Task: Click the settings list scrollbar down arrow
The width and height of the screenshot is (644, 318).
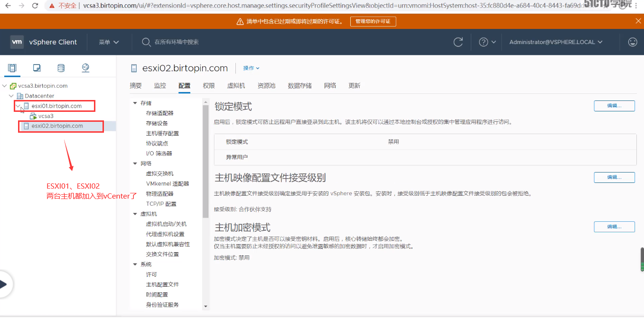Action: (x=205, y=307)
